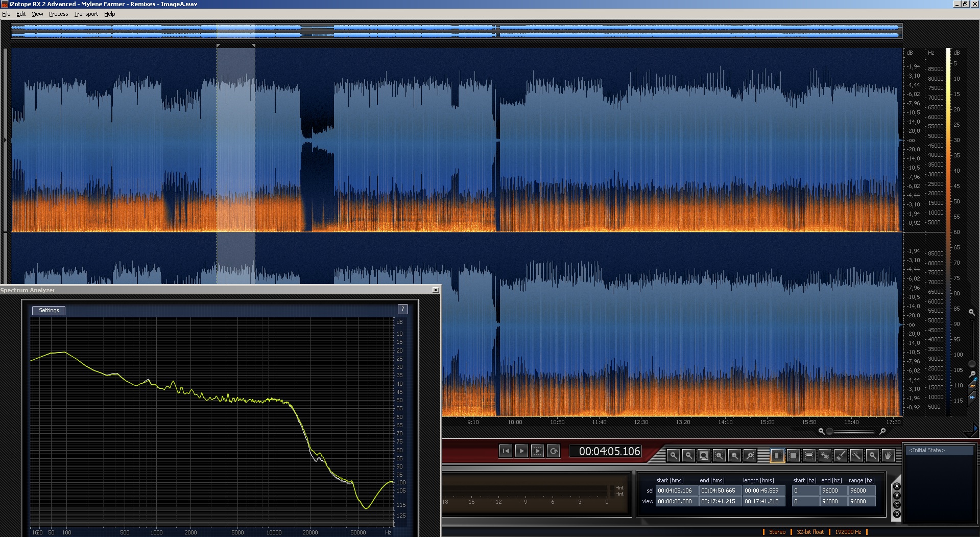Click the 192000 Hz sample rate status
This screenshot has height=537, width=980.
pyautogui.click(x=848, y=532)
